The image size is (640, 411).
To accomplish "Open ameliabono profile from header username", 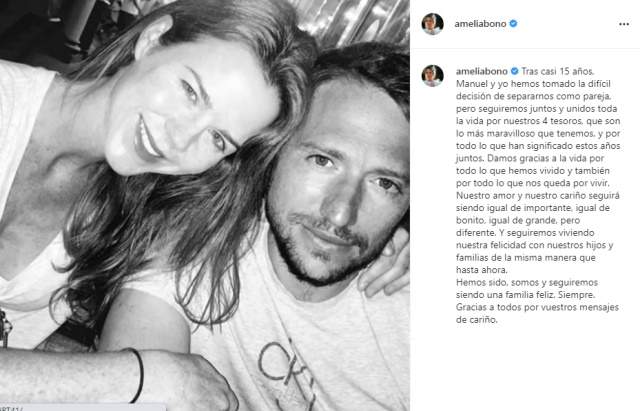I will (480, 24).
